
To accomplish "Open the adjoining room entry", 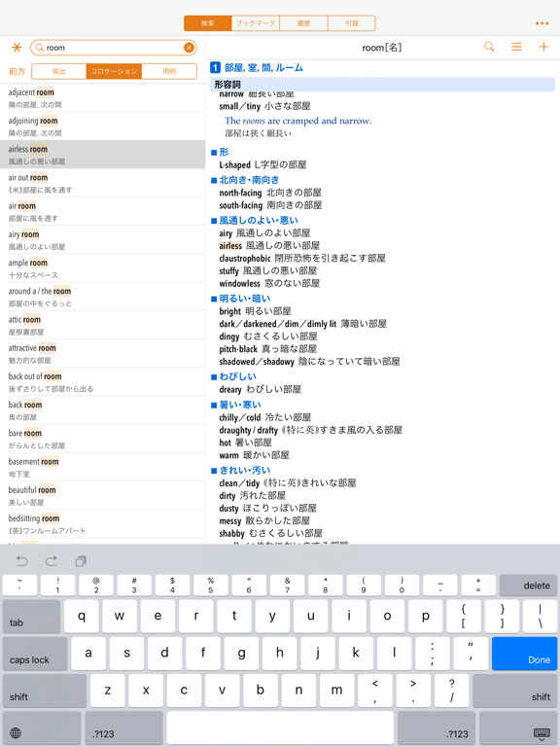I will click(x=102, y=125).
